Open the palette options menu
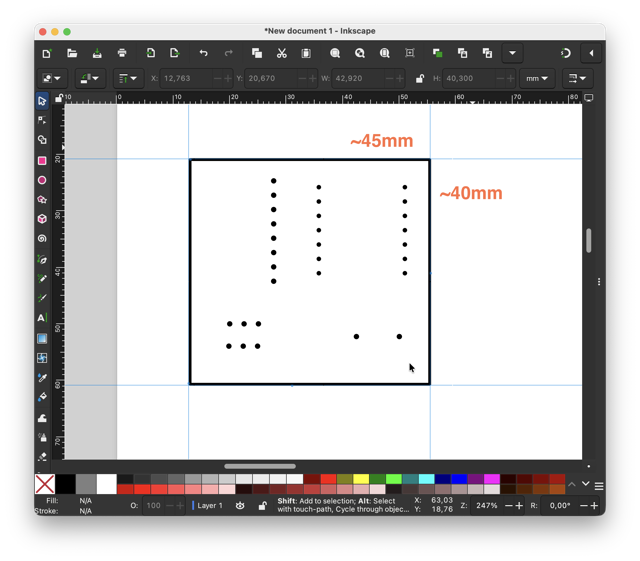This screenshot has height=561, width=640. 599,486
